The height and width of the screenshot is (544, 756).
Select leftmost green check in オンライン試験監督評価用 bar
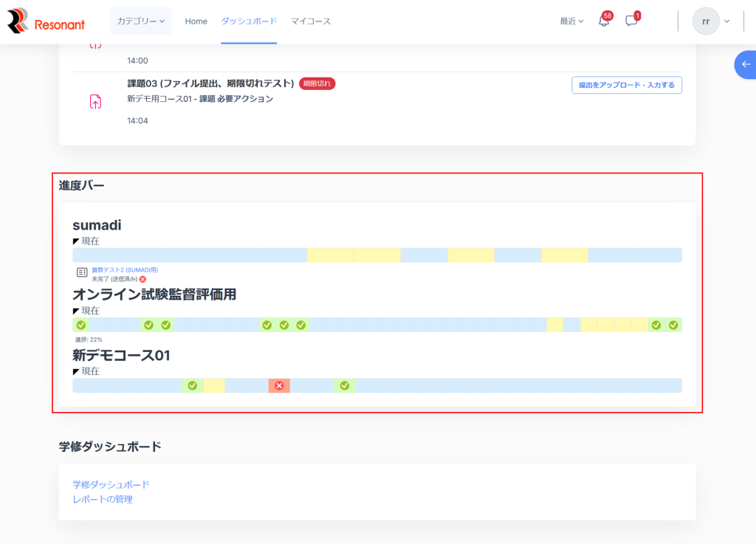point(81,325)
